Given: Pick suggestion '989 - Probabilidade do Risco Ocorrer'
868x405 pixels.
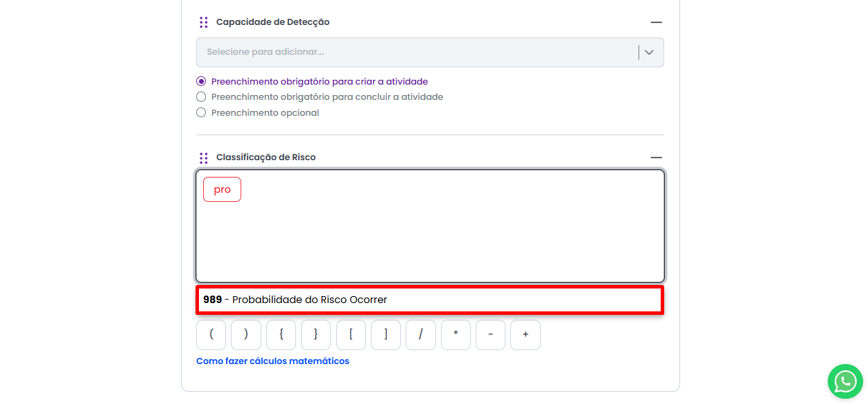Looking at the screenshot, I should [x=430, y=300].
